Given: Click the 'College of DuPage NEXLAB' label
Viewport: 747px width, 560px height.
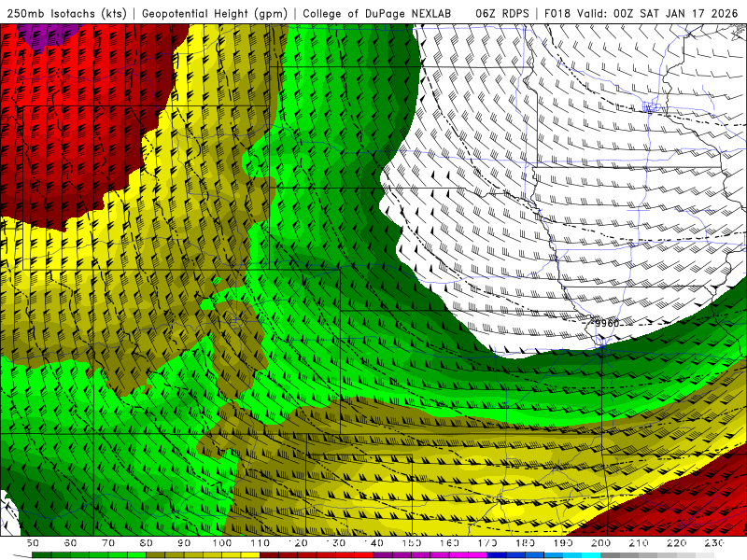Looking at the screenshot, I should [x=376, y=13].
